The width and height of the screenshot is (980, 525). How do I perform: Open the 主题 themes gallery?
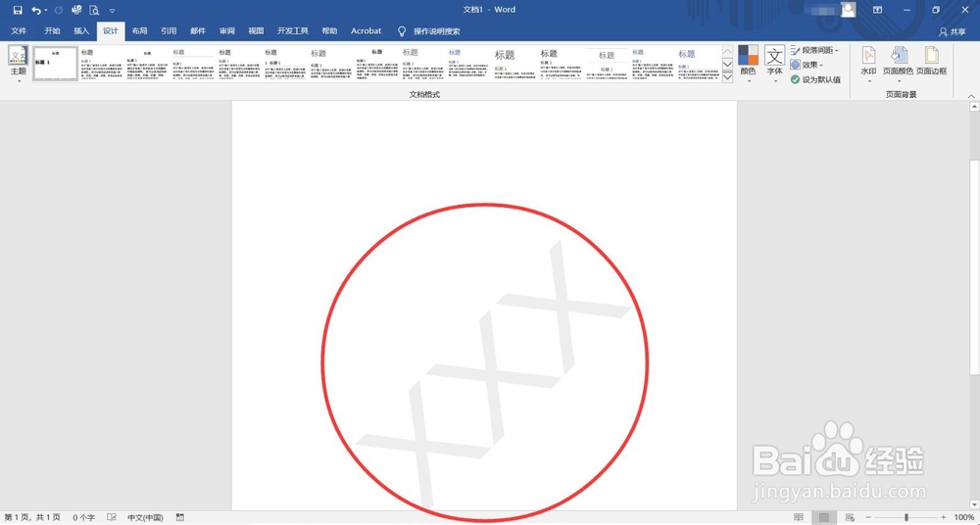[18, 65]
